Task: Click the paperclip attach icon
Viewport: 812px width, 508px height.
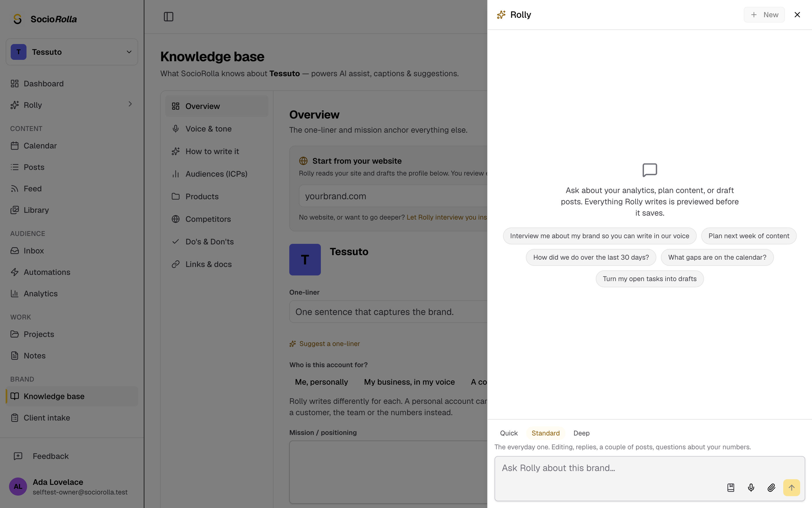Action: point(771,487)
